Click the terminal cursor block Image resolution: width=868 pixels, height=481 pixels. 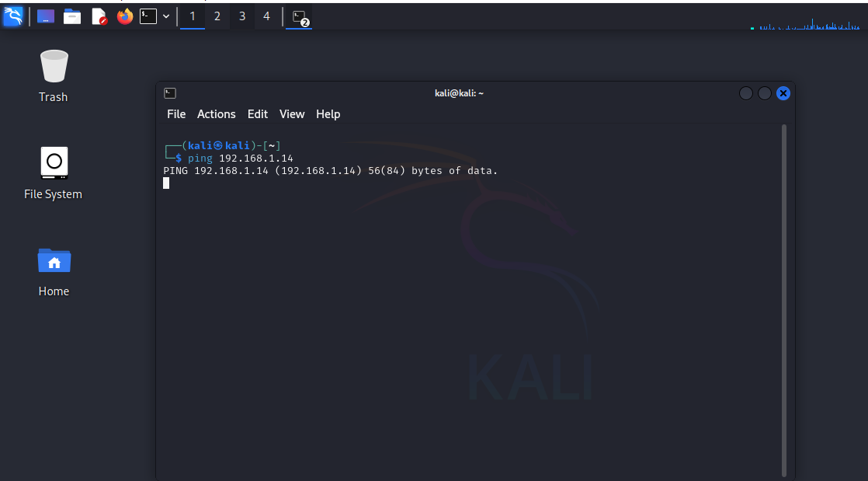[166, 183]
